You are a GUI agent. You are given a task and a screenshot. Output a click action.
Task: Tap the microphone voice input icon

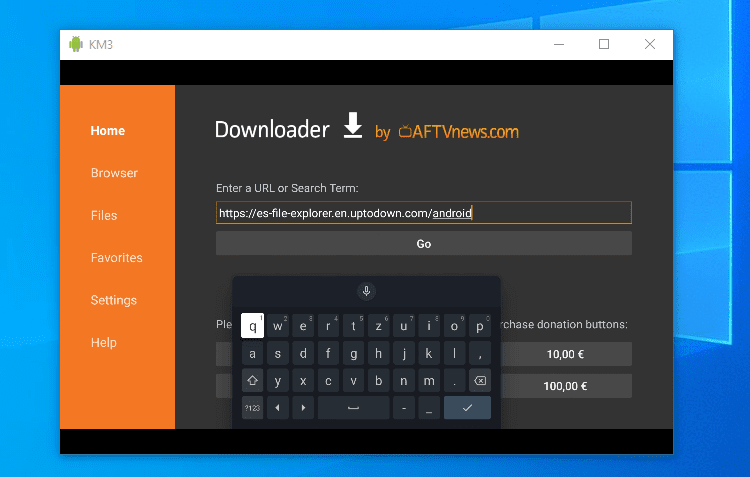pos(366,291)
